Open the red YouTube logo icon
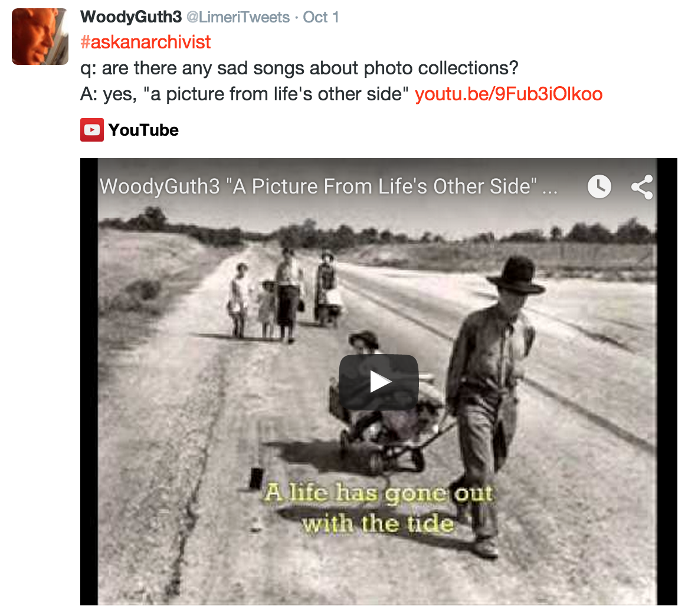The image size is (688, 616). pyautogui.click(x=91, y=130)
